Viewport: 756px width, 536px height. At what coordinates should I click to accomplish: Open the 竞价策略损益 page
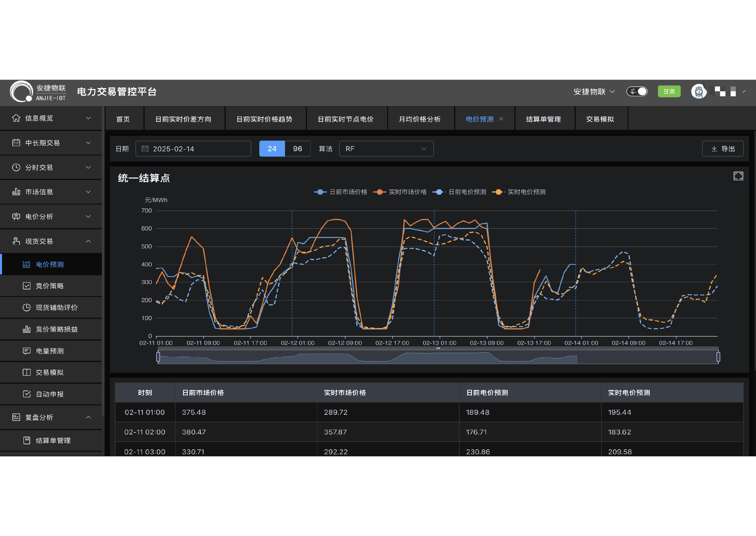tap(56, 329)
